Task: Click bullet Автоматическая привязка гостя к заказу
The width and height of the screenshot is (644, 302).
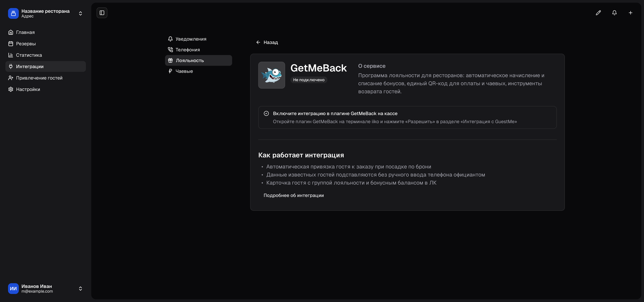Action: pyautogui.click(x=348, y=167)
